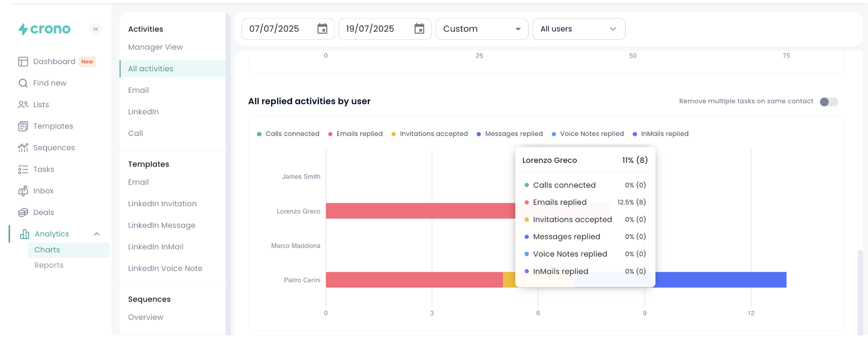Open the end date calendar picker icon
The height and width of the screenshot is (349, 868).
click(x=419, y=29)
